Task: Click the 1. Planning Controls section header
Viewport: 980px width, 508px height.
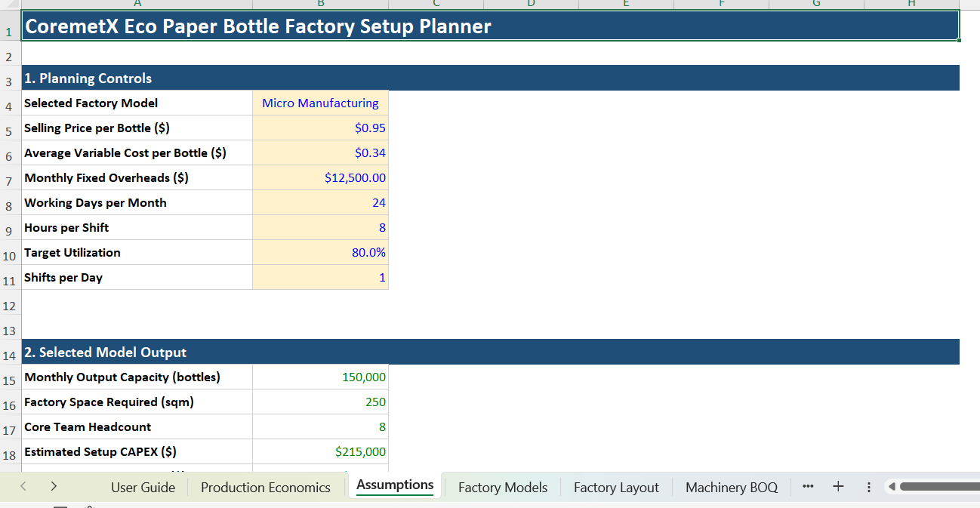Action: (491, 78)
